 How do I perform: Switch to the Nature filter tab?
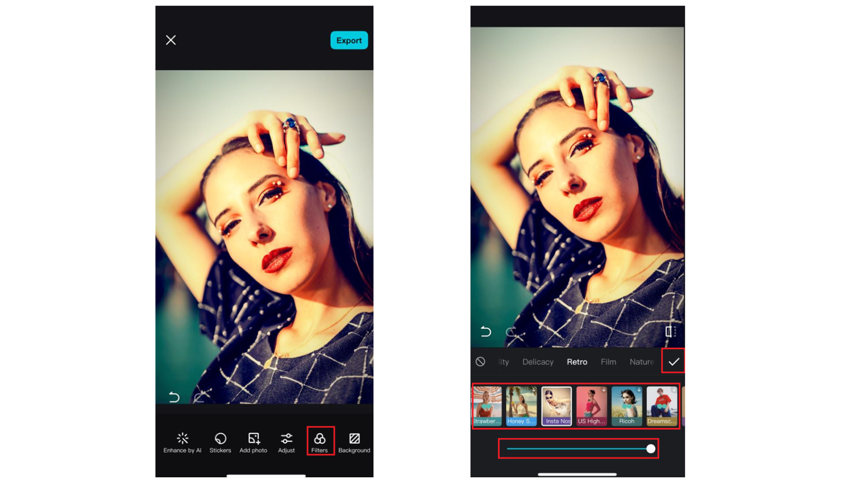coord(642,362)
